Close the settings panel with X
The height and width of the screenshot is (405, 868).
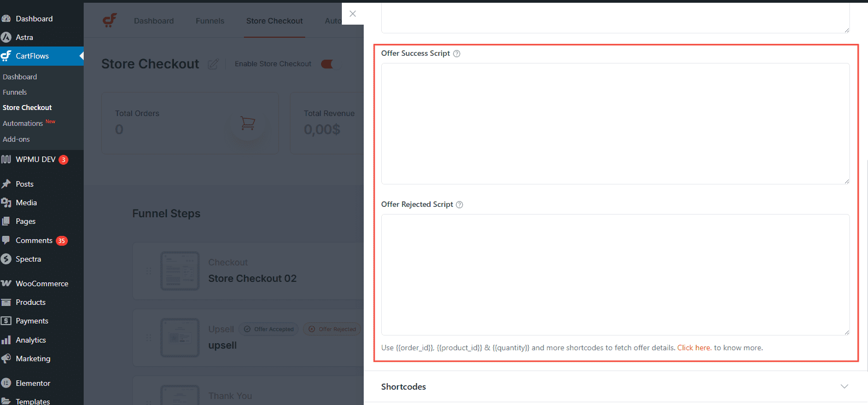coord(353,14)
